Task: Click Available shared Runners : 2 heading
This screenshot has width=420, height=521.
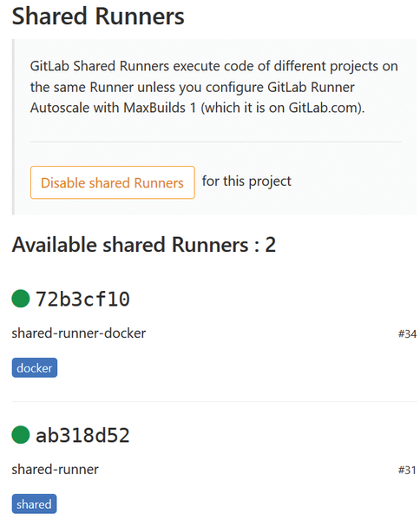Action: point(144,245)
